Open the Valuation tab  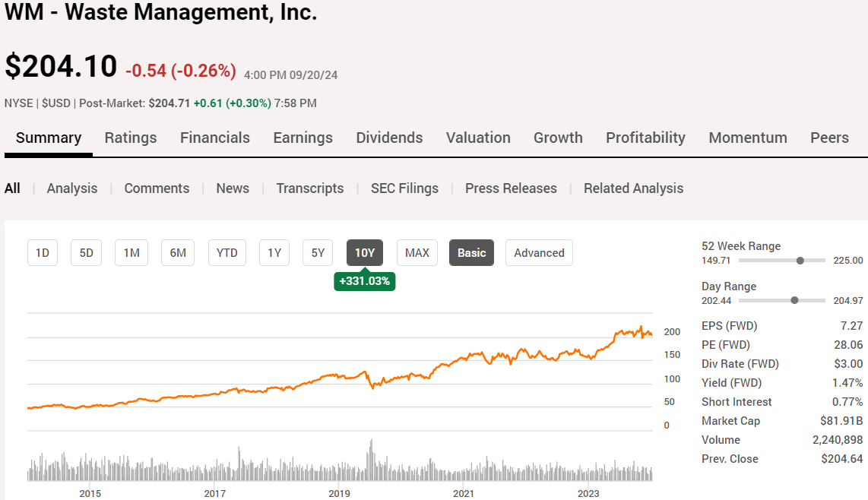pyautogui.click(x=478, y=138)
